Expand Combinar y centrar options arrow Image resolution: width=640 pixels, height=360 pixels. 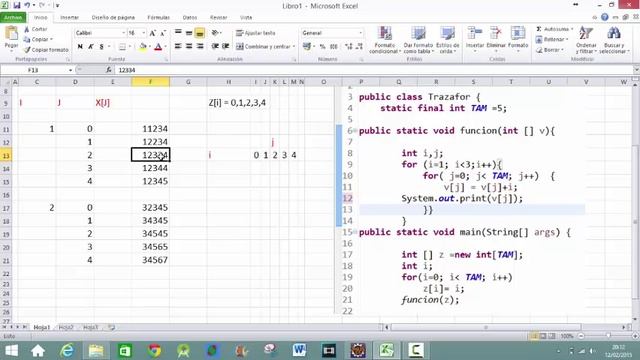[293, 47]
